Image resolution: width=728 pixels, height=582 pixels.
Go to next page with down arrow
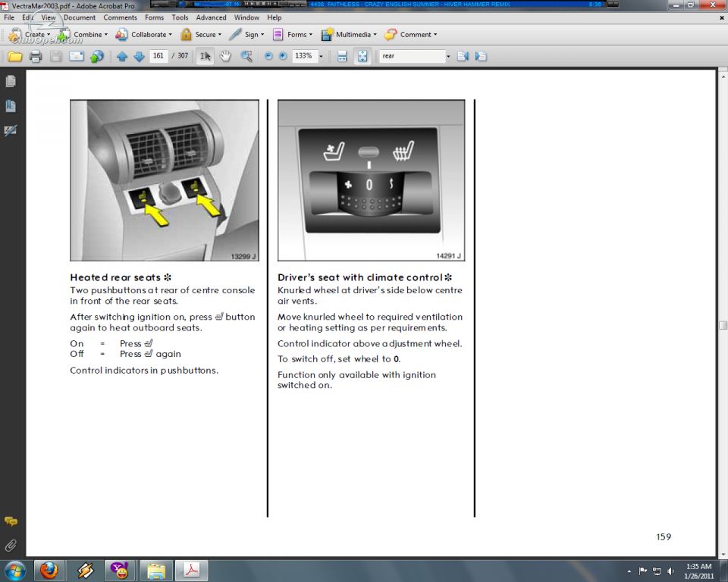tap(139, 57)
